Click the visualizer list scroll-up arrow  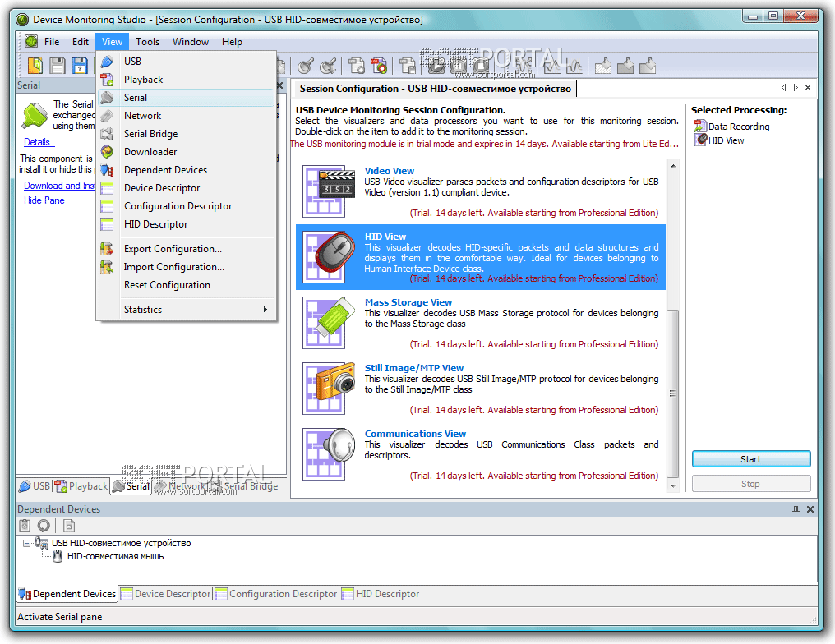pyautogui.click(x=673, y=166)
